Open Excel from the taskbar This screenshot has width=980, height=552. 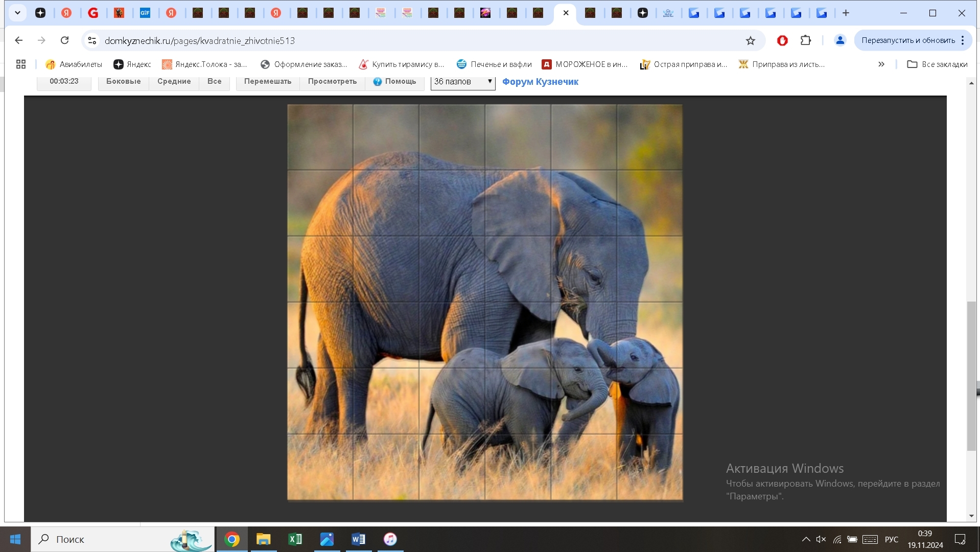295,539
